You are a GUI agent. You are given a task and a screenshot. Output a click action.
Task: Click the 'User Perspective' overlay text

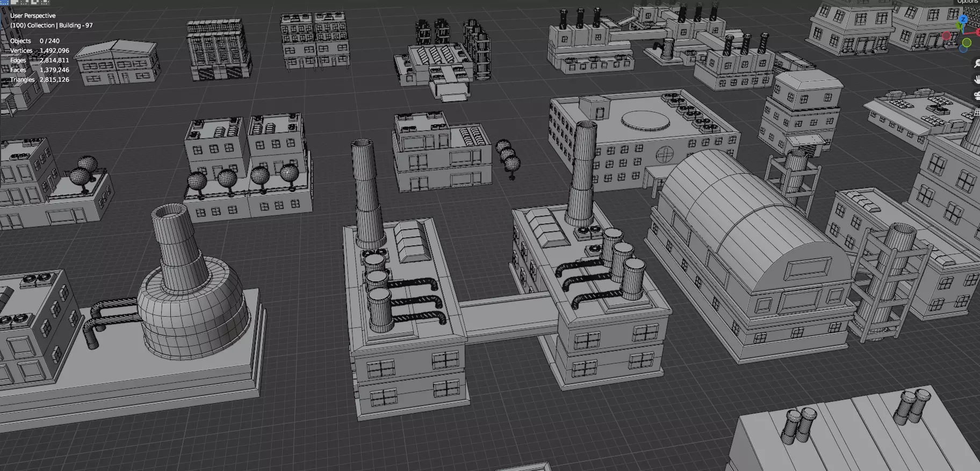click(33, 16)
